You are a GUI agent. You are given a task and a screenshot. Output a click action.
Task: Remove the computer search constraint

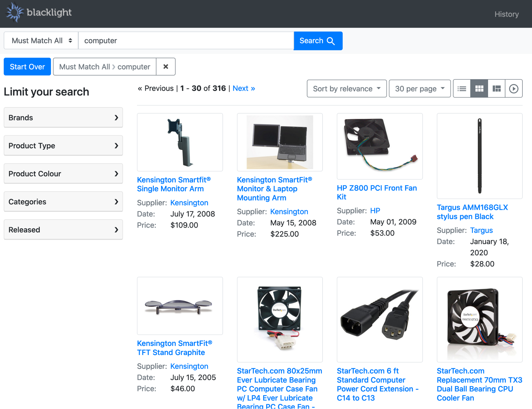click(x=166, y=67)
